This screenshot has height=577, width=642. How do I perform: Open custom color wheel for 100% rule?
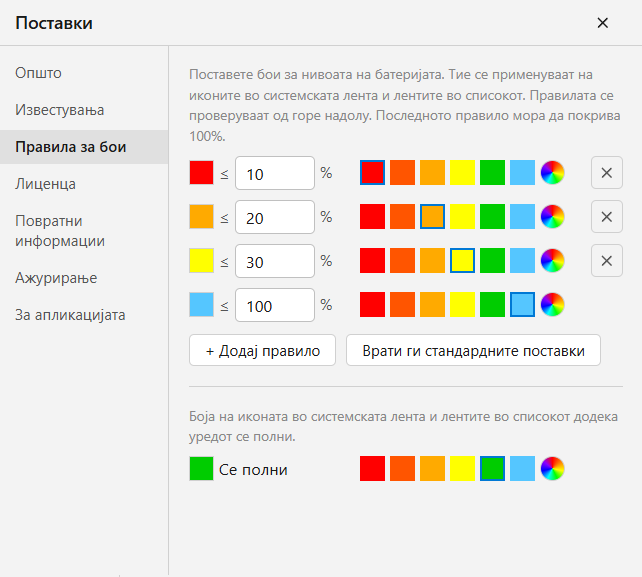(x=552, y=305)
